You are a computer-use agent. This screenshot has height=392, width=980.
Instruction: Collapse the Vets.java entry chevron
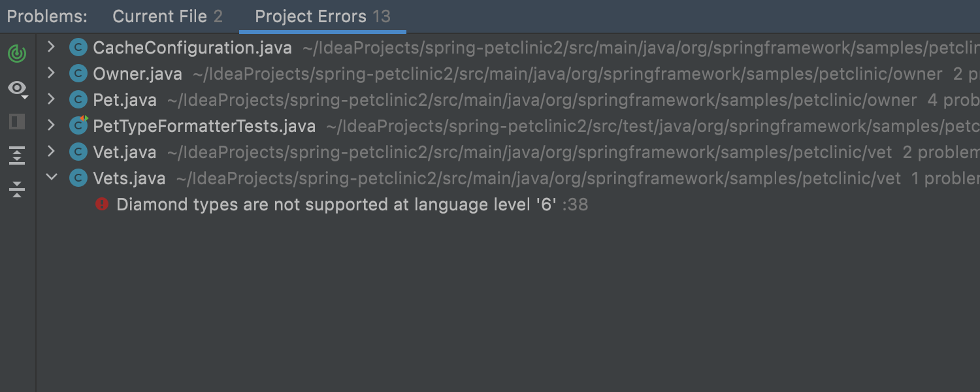pos(52,178)
